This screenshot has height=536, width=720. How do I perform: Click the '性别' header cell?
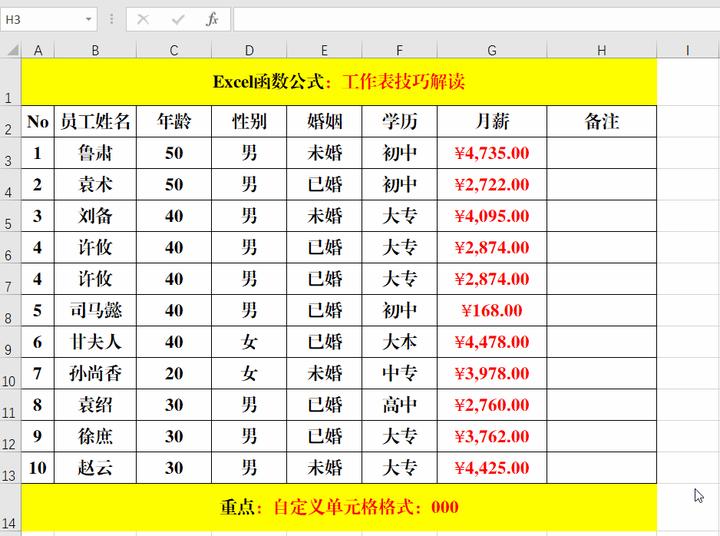pos(249,121)
